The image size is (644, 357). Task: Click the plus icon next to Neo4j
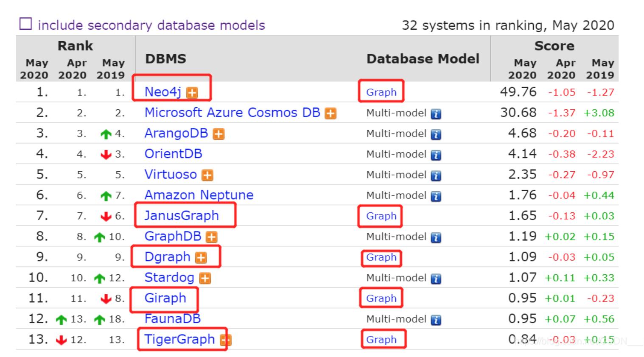click(192, 93)
